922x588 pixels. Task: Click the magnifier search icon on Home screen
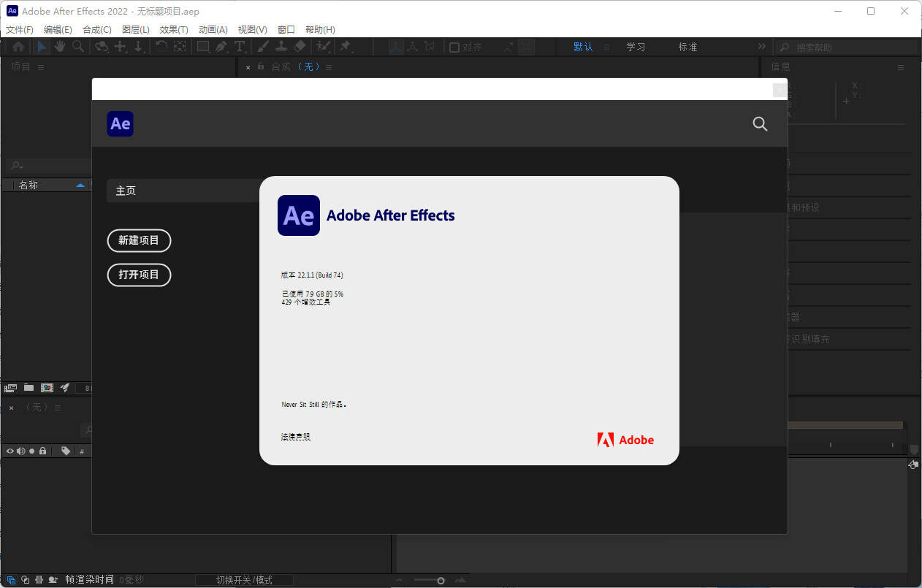pyautogui.click(x=760, y=124)
